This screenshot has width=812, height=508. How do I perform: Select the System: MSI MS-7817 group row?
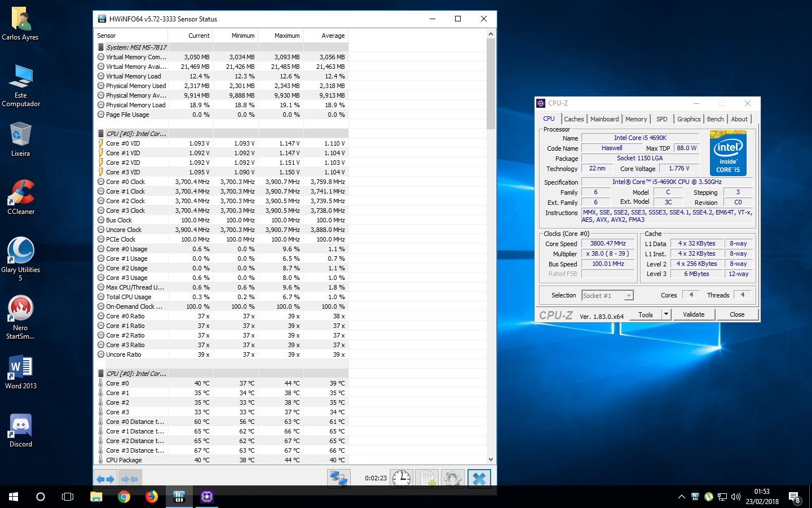click(x=222, y=47)
